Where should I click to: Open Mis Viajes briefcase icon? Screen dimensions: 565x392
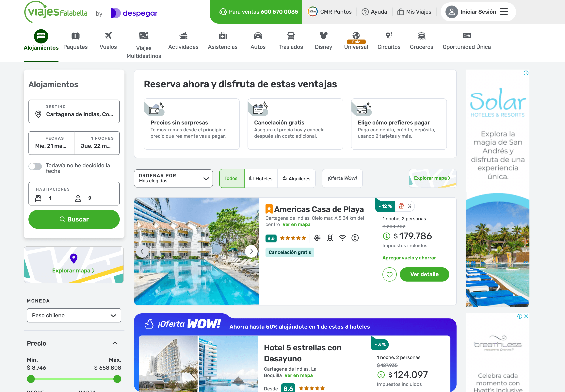point(400,11)
